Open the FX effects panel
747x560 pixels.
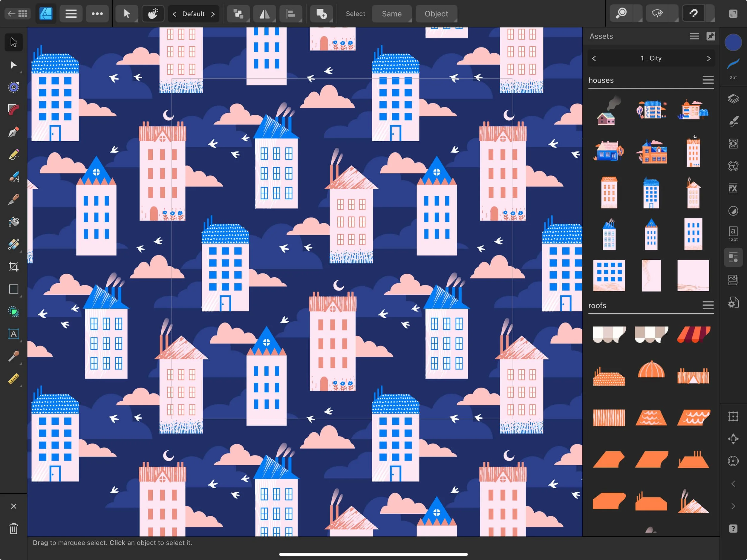pyautogui.click(x=733, y=188)
